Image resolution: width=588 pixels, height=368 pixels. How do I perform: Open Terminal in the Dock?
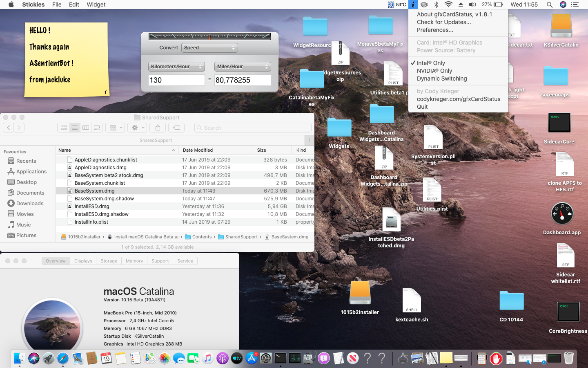point(280,359)
